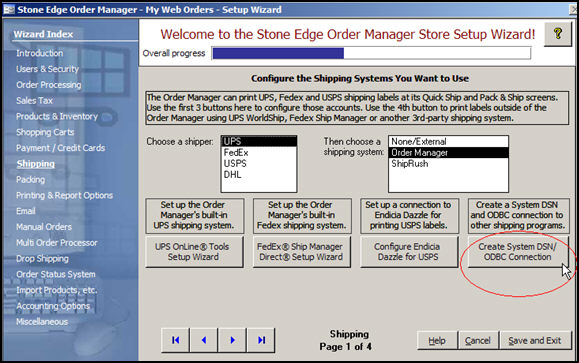The height and width of the screenshot is (363, 579).
Task: Click the Stone Edge title bar icon
Action: click(x=9, y=10)
